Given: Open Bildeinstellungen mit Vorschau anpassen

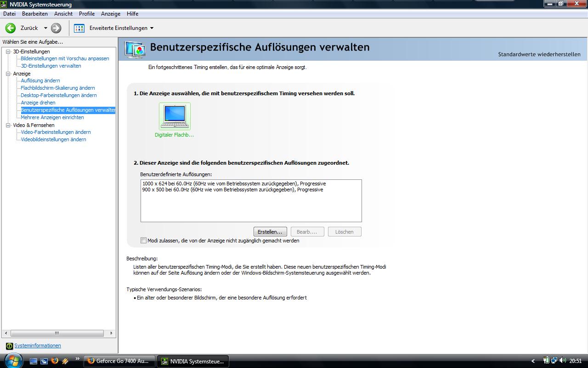Looking at the screenshot, I should click(x=65, y=58).
